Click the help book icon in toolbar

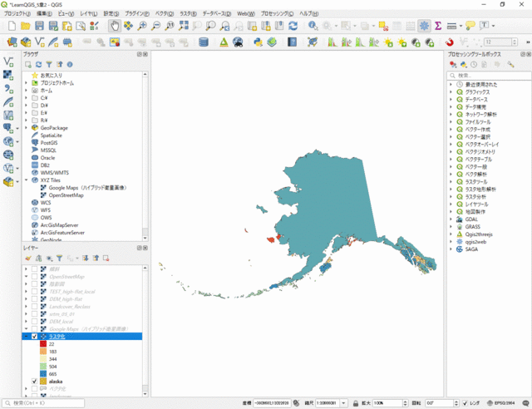292,42
